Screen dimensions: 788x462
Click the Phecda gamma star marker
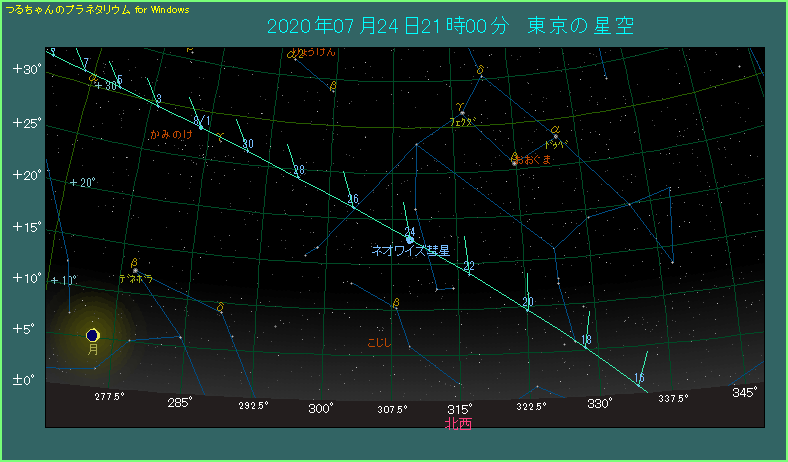pos(461,113)
